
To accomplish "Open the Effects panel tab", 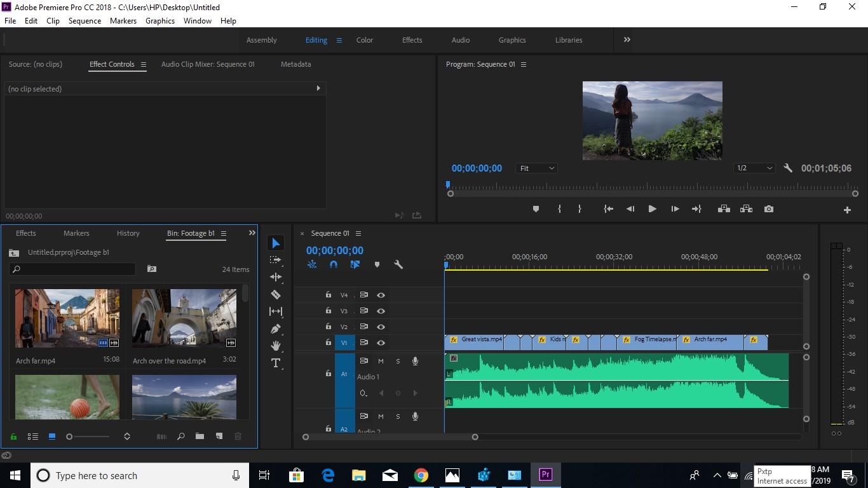I will 26,233.
